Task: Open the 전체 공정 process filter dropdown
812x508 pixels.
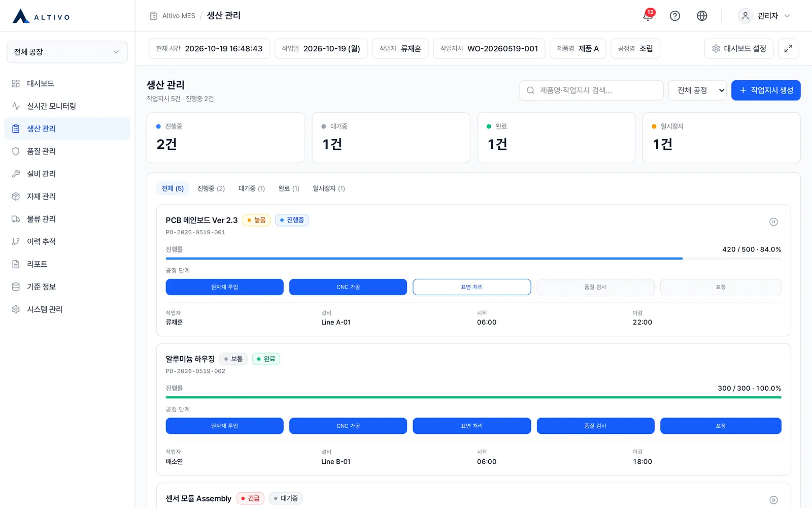Action: (697, 90)
